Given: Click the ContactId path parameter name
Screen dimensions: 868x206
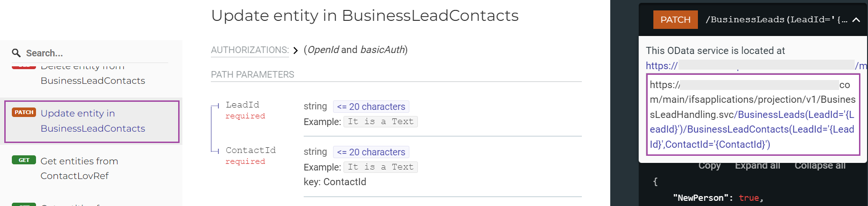Looking at the screenshot, I should pos(250,150).
